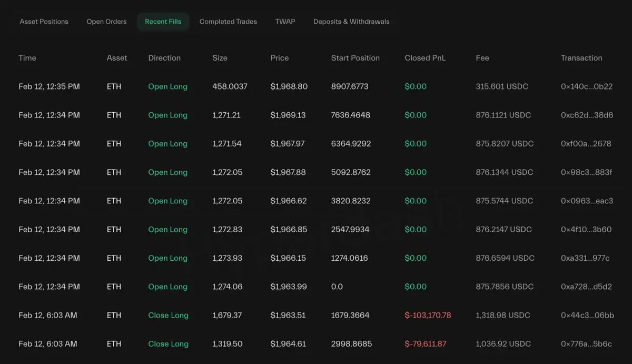
Task: Click price $1,968.80
Action: (289, 86)
